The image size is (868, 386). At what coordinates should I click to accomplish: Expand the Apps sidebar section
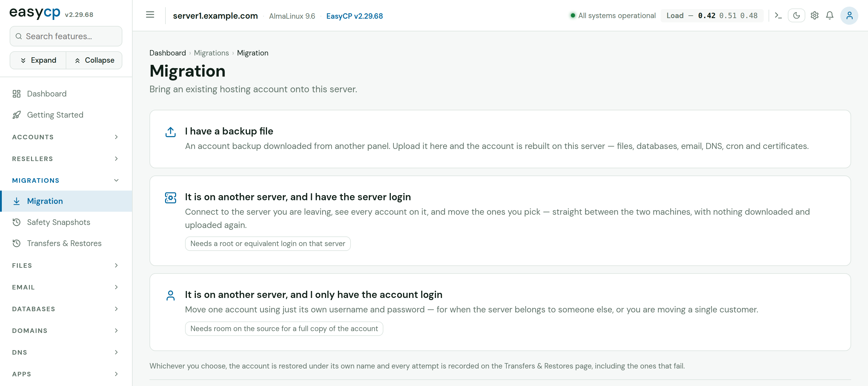(x=66, y=374)
